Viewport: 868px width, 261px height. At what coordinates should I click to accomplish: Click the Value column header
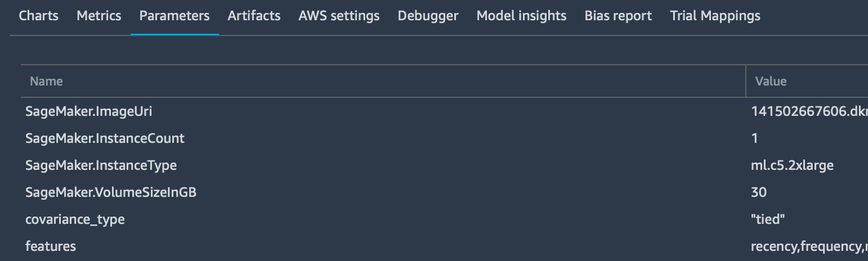coord(771,82)
